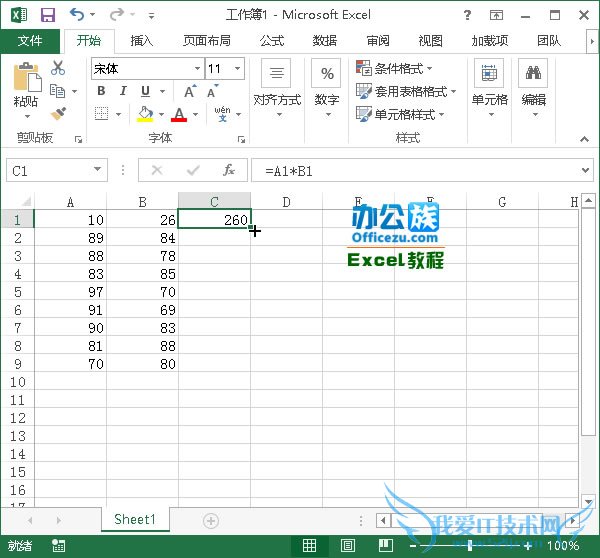
Task: Toggle Underline formatting
Action: 145,91
